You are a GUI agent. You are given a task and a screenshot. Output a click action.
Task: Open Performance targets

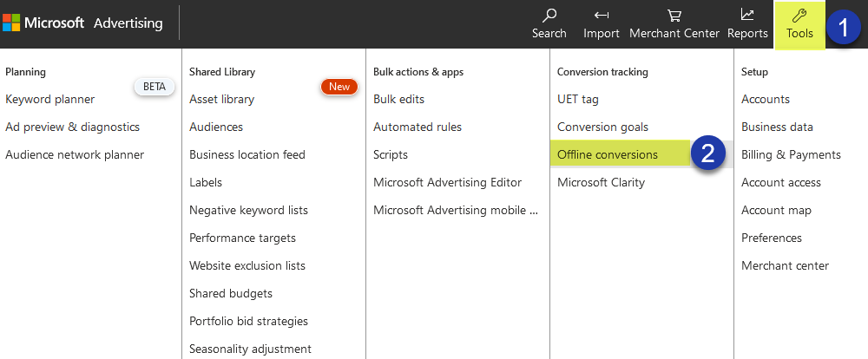(242, 238)
